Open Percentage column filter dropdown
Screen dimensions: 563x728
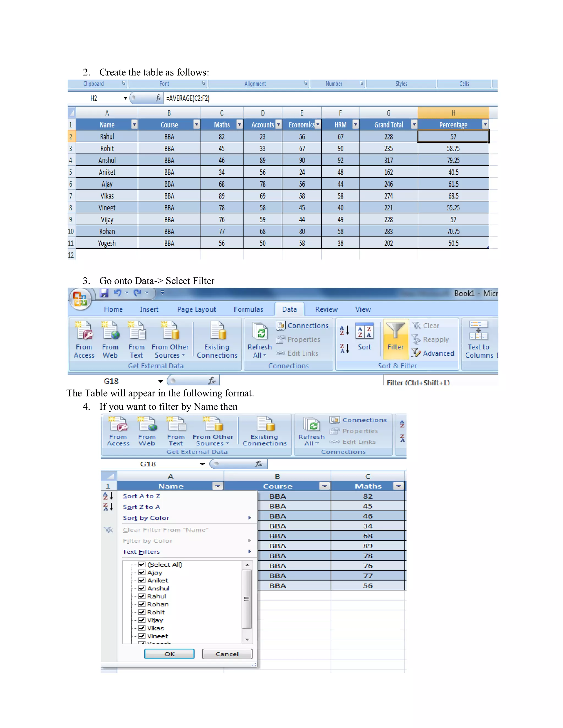485,125
